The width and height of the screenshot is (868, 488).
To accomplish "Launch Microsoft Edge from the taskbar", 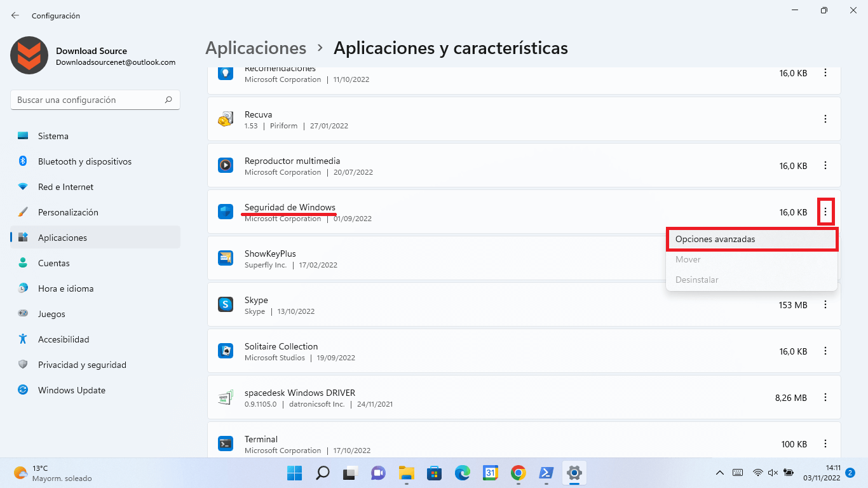I will [463, 473].
